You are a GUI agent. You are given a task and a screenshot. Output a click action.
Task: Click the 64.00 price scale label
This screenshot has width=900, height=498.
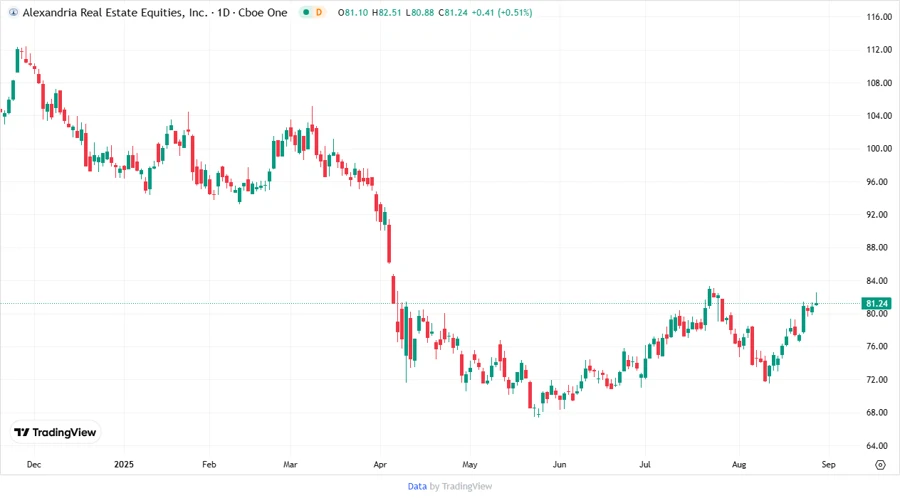(x=879, y=446)
